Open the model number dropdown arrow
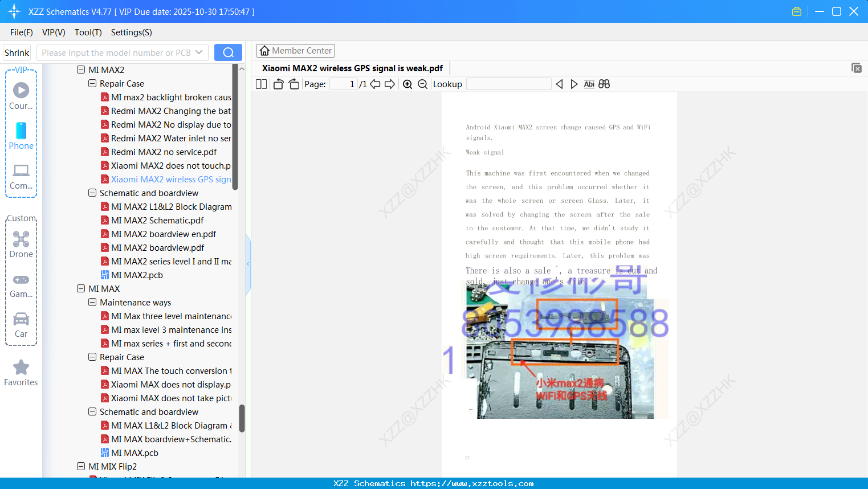The image size is (868, 489). pos(199,52)
